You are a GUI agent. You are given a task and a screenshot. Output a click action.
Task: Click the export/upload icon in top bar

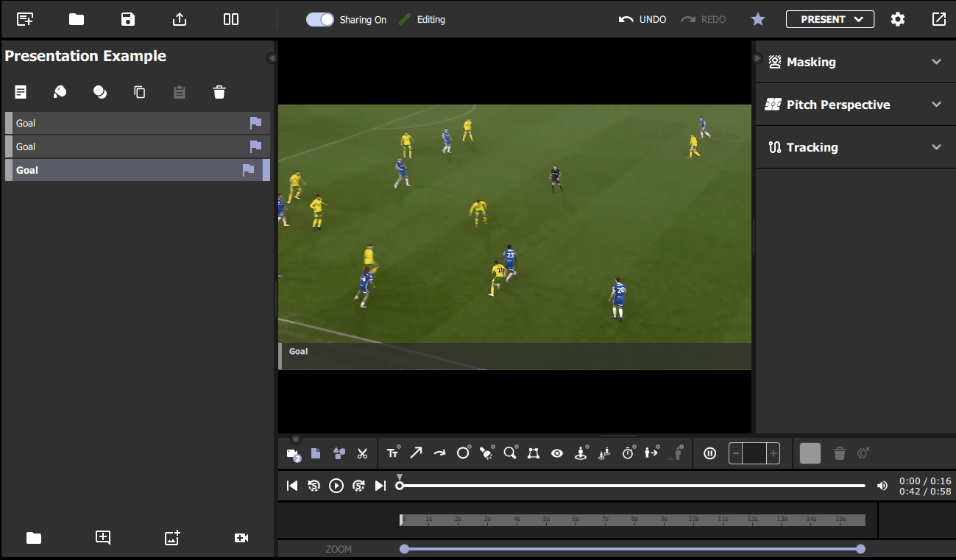pyautogui.click(x=180, y=19)
